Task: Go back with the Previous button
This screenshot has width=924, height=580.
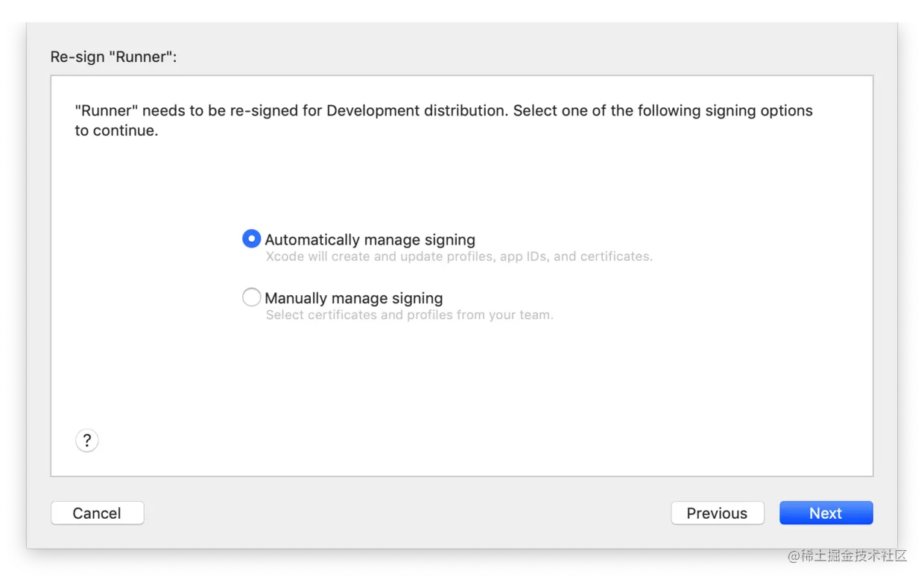Action: point(717,513)
